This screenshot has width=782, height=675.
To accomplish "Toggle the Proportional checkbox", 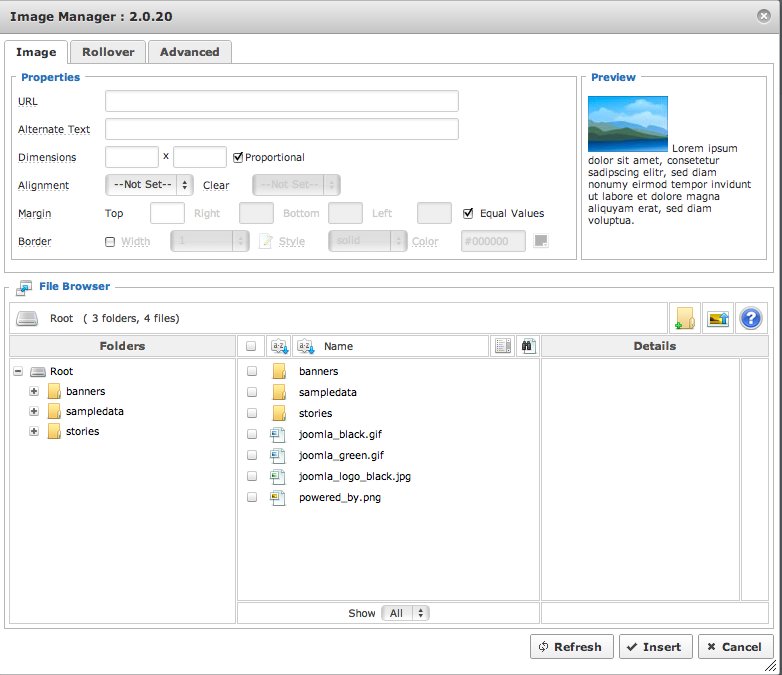I will pos(238,157).
